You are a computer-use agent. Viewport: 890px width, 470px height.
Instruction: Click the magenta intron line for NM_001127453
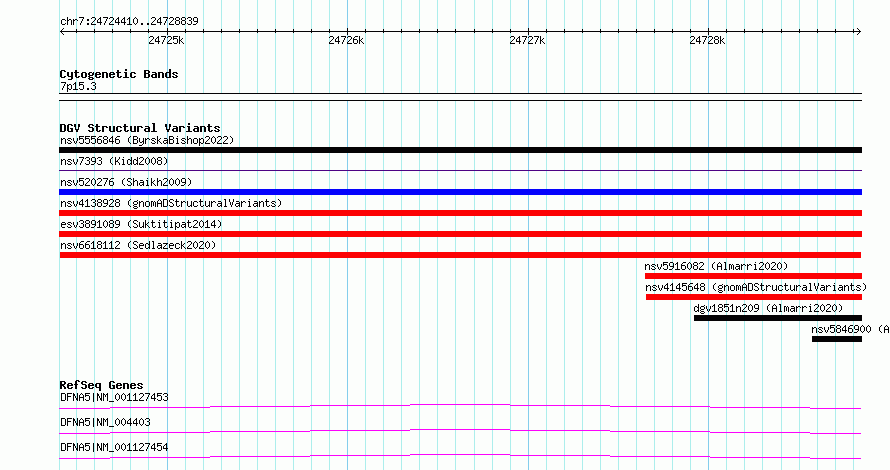point(460,406)
